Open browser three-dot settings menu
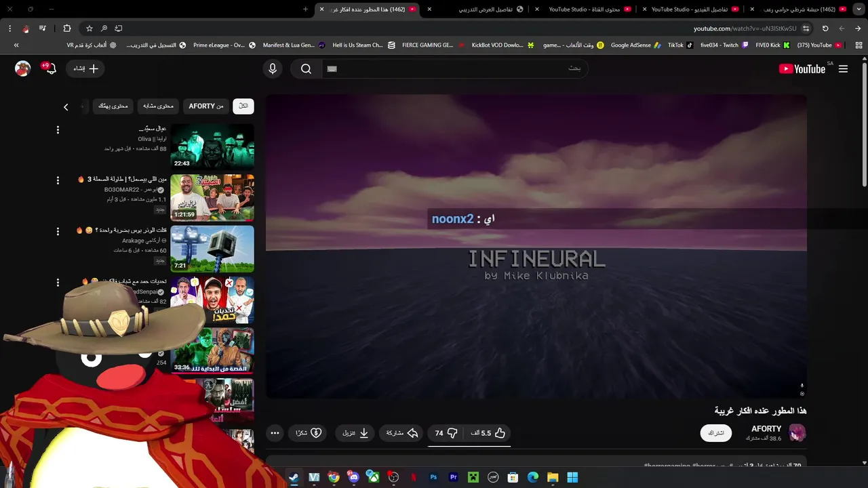 tap(9, 28)
